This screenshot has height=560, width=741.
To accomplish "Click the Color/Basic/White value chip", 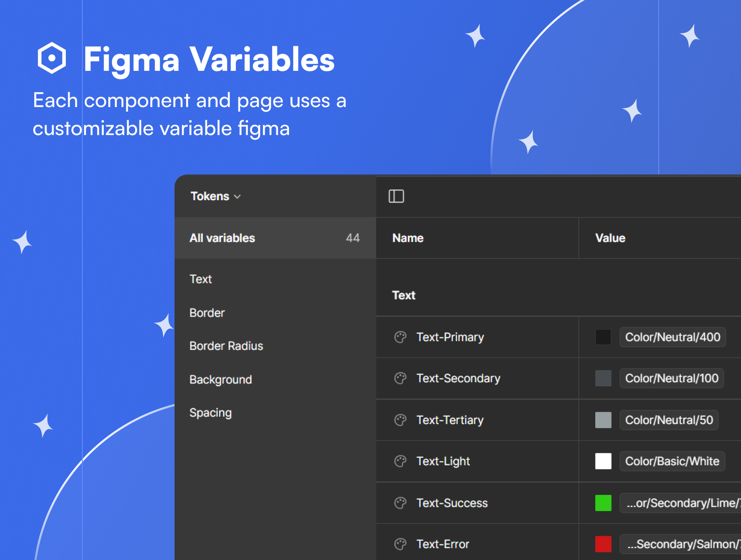I will [x=672, y=461].
